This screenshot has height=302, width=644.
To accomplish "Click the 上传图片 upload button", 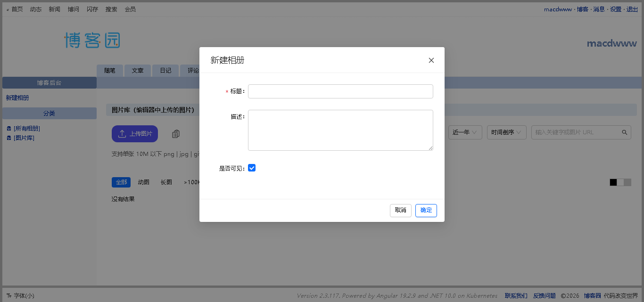I will coord(135,134).
